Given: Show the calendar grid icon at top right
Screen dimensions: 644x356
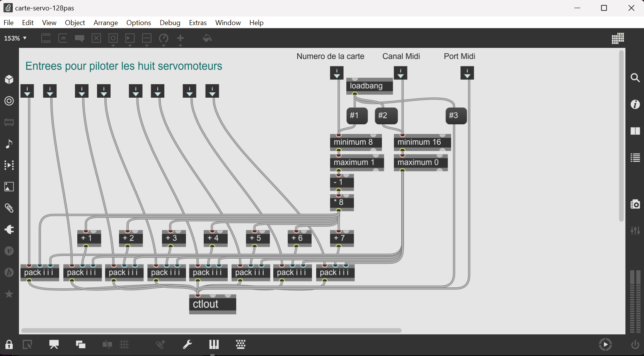Looking at the screenshot, I should coord(618,38).
